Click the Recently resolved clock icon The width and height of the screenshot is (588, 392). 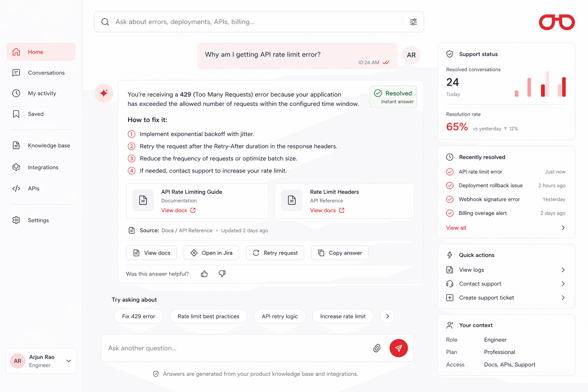pyautogui.click(x=450, y=157)
